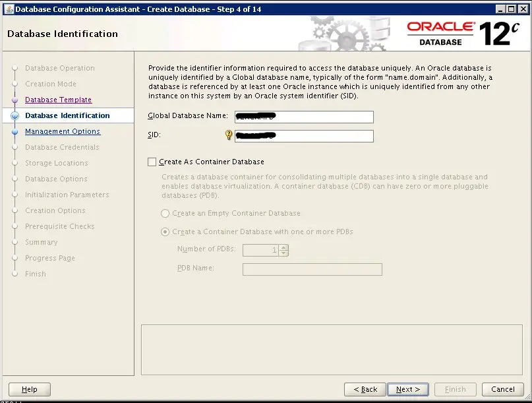The image size is (532, 403).
Task: Select Create an Empty Container Database
Action: coord(165,213)
